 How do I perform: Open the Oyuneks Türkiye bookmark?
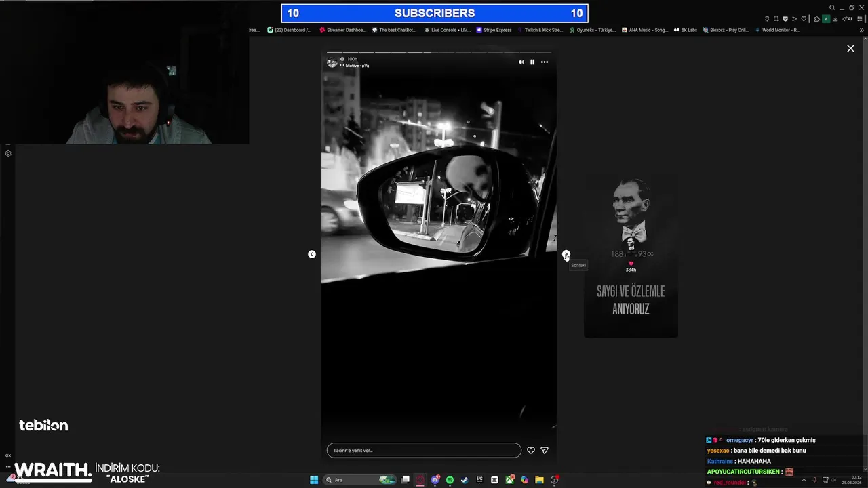tap(593, 30)
